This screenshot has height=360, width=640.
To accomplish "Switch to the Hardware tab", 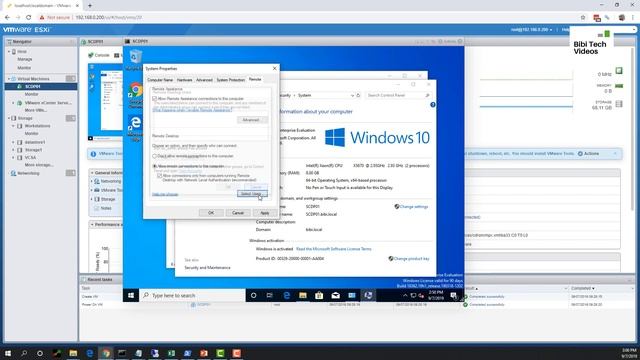I will 184,80.
